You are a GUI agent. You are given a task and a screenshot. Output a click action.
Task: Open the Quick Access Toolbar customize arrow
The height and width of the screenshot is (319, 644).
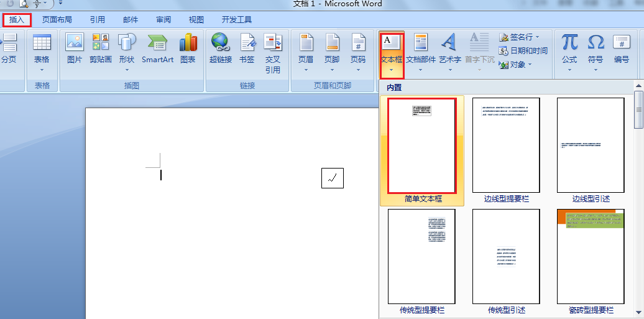tap(61, 3)
